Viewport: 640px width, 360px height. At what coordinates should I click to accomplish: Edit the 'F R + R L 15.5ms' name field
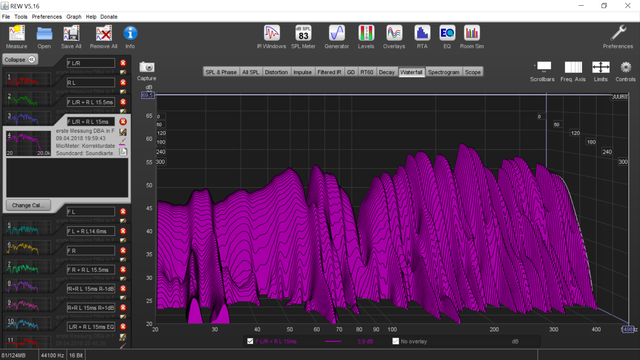coord(91,270)
